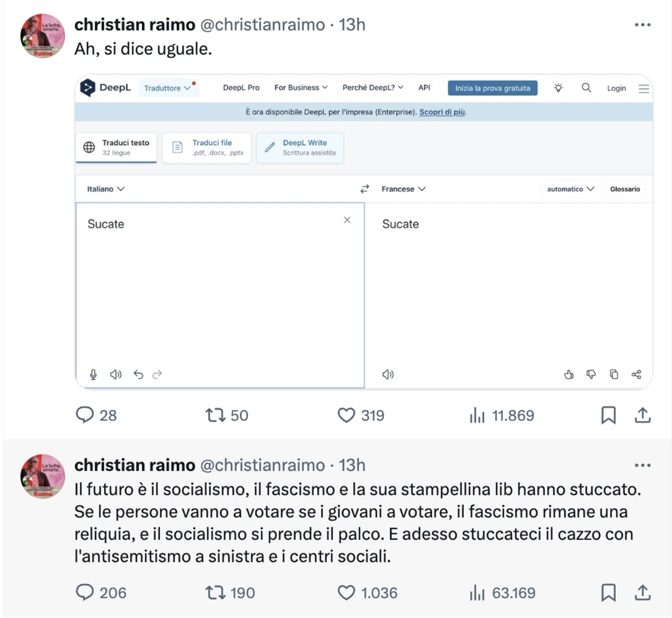This screenshot has height=618, width=672.
Task: Open DeepL search with the magnifier icon
Action: tap(586, 88)
